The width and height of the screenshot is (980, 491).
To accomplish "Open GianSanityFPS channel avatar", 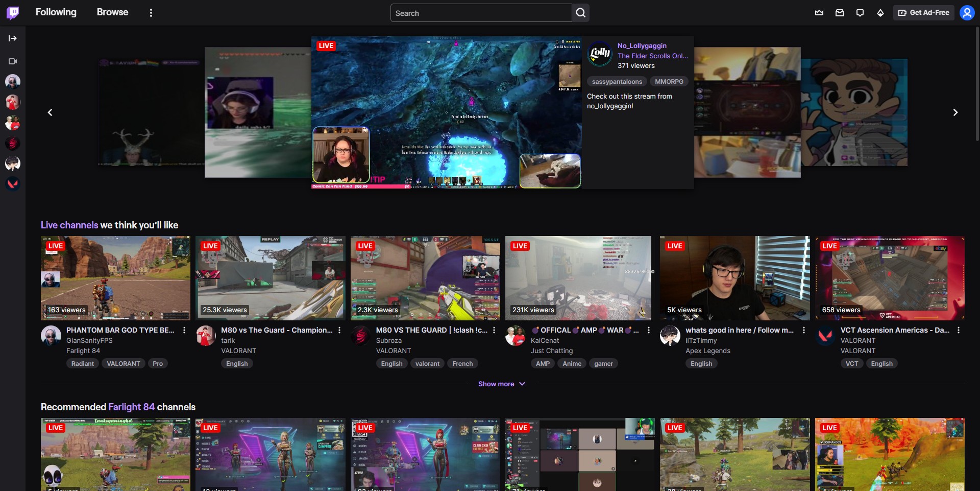I will (51, 336).
